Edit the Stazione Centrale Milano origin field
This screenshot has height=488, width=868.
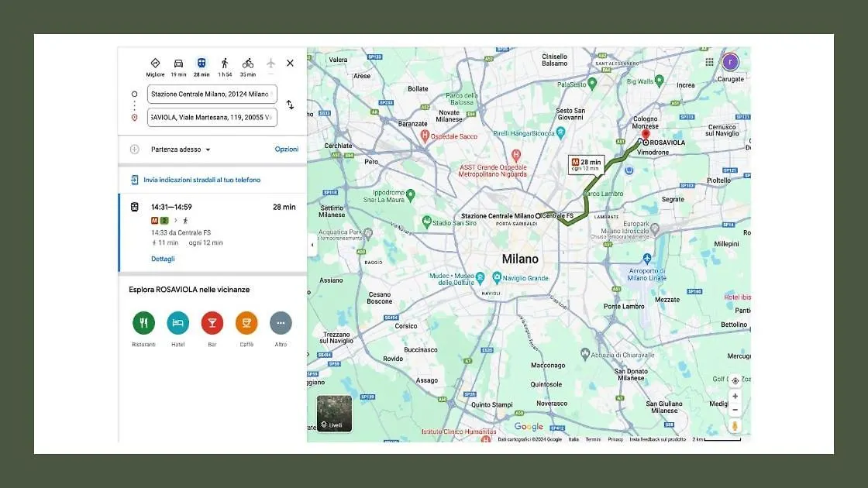pos(212,94)
